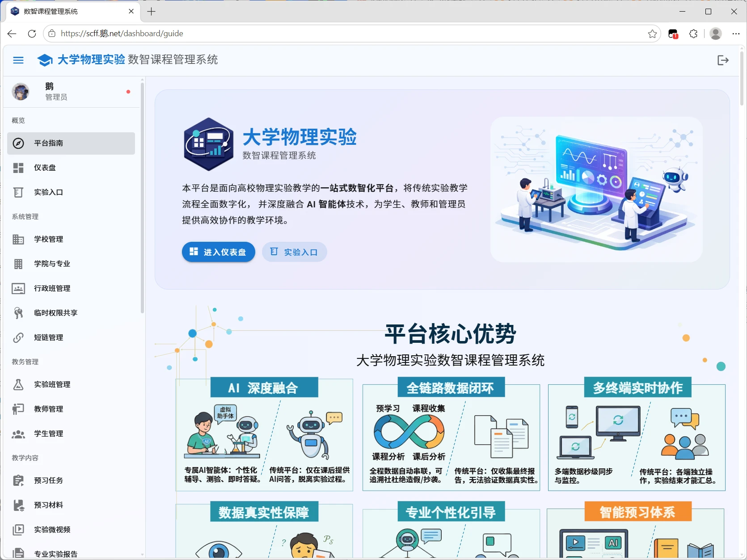Screen dimensions: 747x560
Task: Click the document icon beside 专业实验报告
Action: (18, 553)
